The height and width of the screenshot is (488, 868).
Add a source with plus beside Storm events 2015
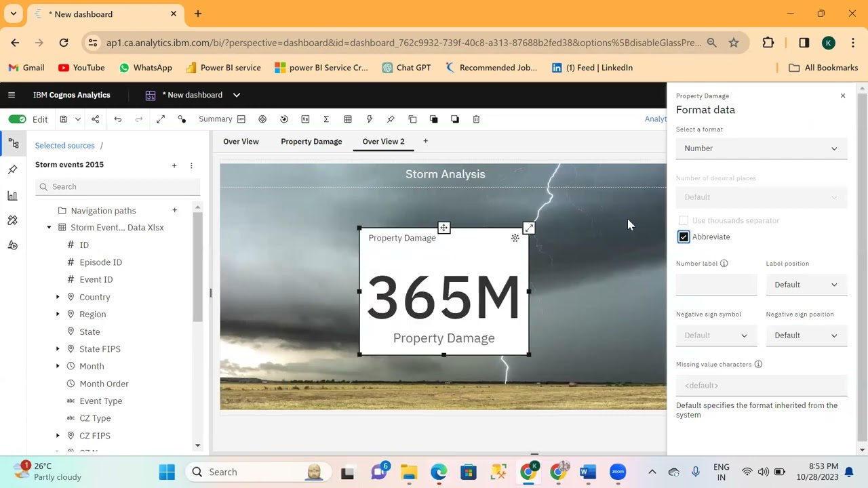coord(174,165)
